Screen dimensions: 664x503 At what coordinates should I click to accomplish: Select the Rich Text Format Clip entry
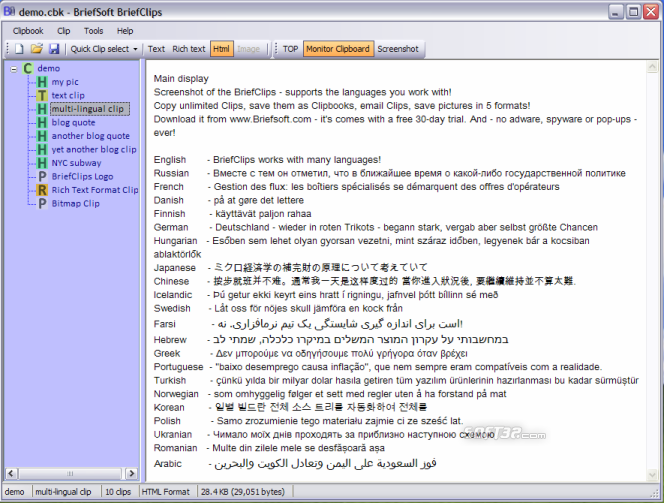(95, 190)
